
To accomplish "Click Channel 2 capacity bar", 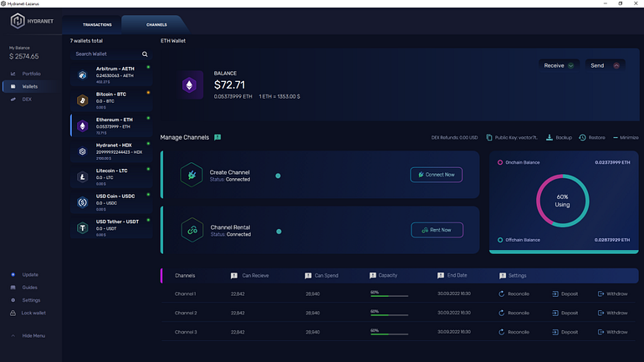I will (390, 315).
